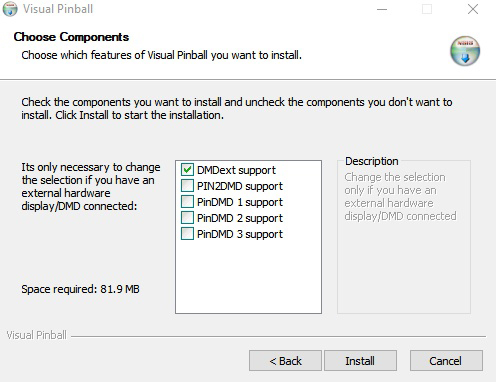Click the greyed-out maximize window button
The height and width of the screenshot is (382, 496).
tap(427, 9)
